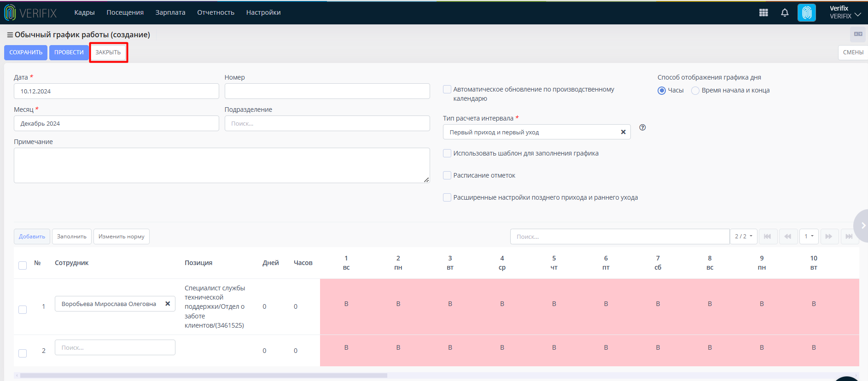The width and height of the screenshot is (868, 381).
Task: Click the table search field
Action: pos(620,237)
